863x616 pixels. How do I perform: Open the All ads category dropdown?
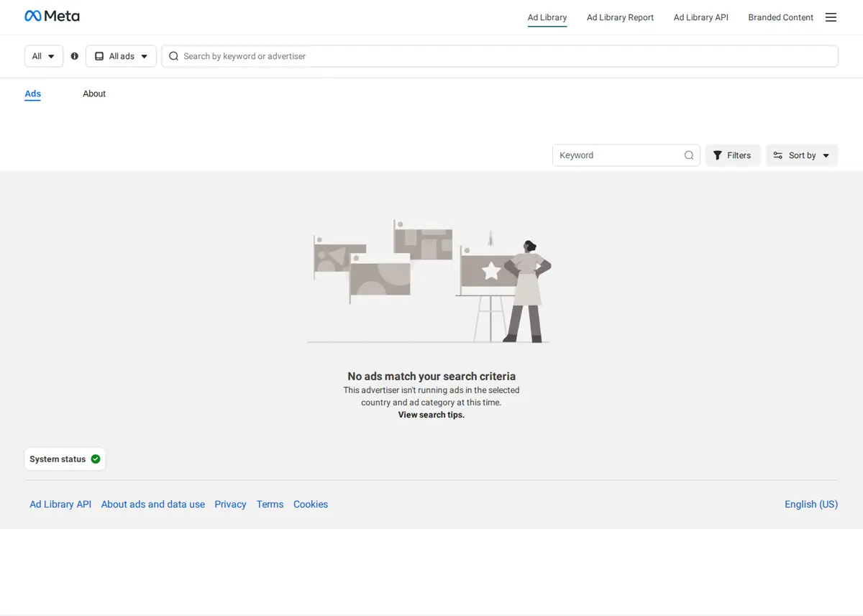click(x=121, y=56)
